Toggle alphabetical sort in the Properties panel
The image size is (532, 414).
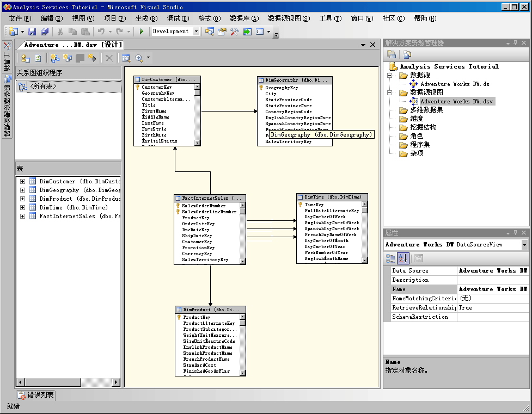point(404,258)
